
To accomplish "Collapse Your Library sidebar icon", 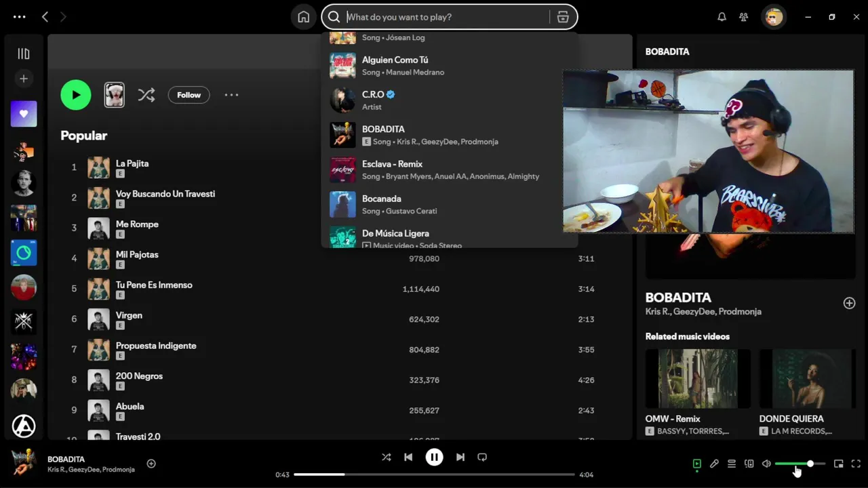I will [24, 54].
